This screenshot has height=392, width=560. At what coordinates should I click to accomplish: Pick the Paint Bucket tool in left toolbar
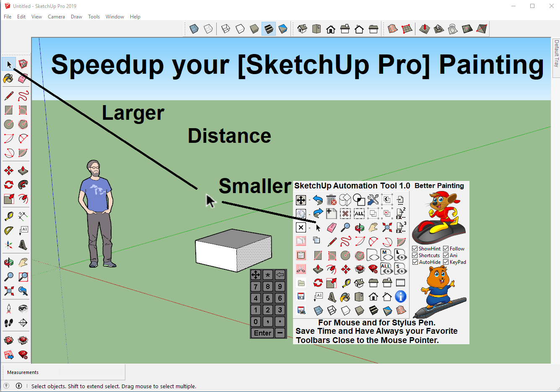(x=8, y=78)
